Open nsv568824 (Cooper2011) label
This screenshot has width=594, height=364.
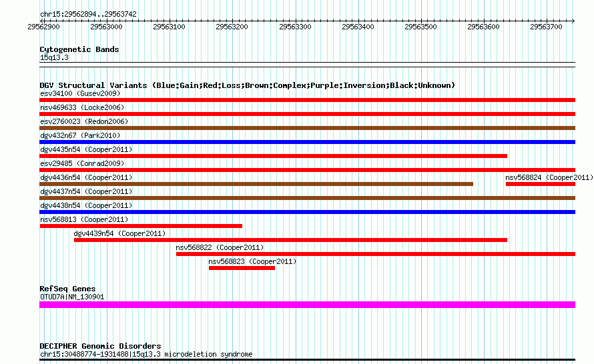(x=549, y=177)
